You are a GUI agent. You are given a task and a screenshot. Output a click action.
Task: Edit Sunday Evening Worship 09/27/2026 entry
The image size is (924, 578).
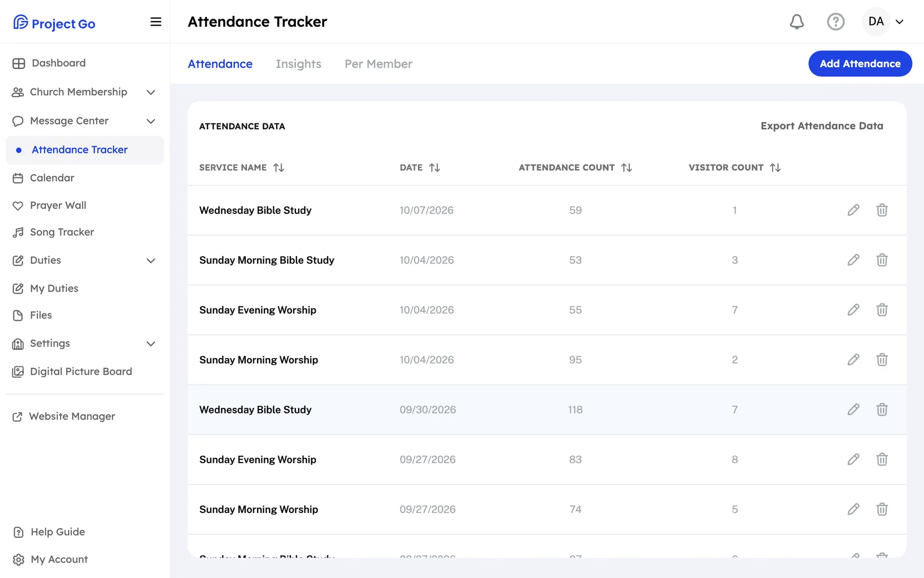853,459
